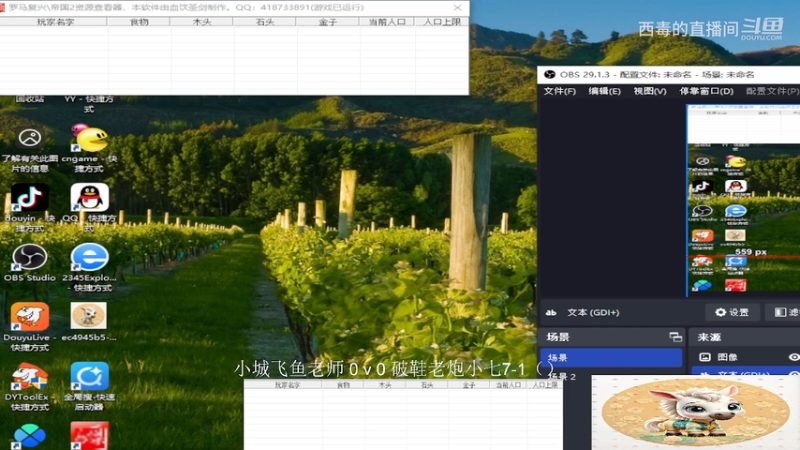
Task: Open the 编辑(E) menu in OBS
Action: tap(605, 91)
